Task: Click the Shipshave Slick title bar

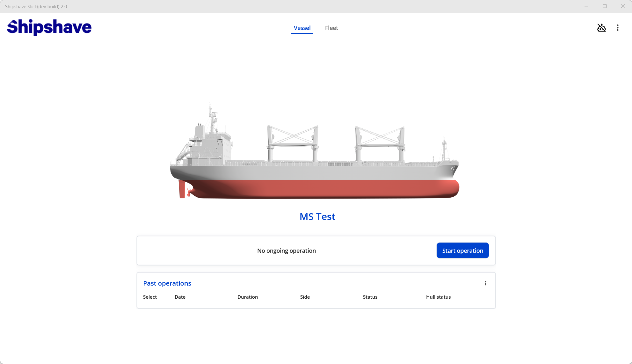Action: (36, 6)
